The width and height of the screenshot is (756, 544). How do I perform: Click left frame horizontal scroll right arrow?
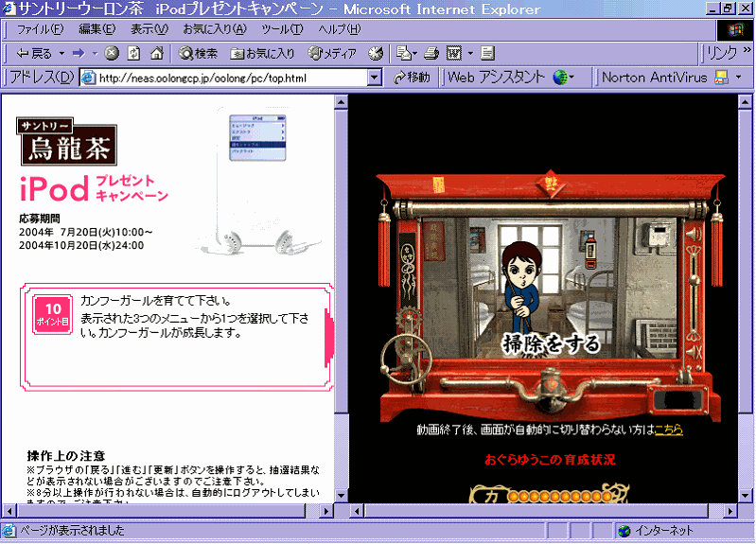(x=326, y=510)
